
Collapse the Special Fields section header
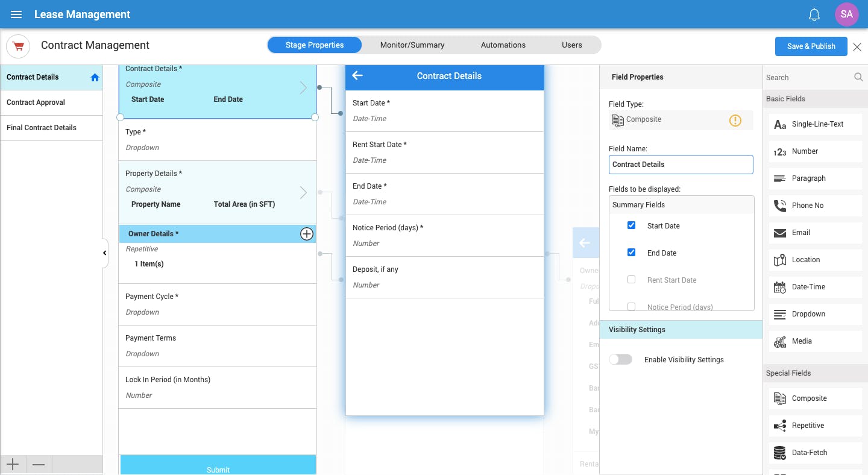816,373
